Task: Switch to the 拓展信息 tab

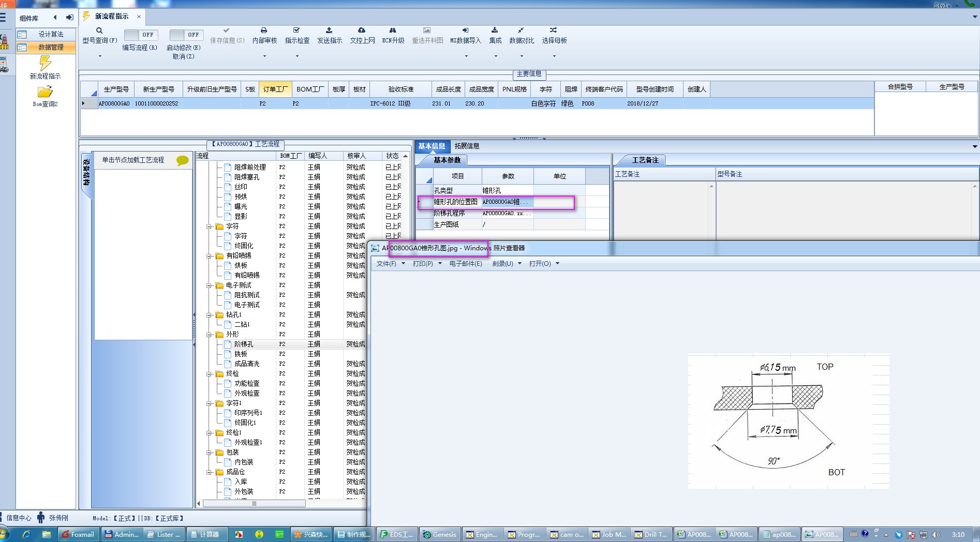Action: pyautogui.click(x=467, y=146)
